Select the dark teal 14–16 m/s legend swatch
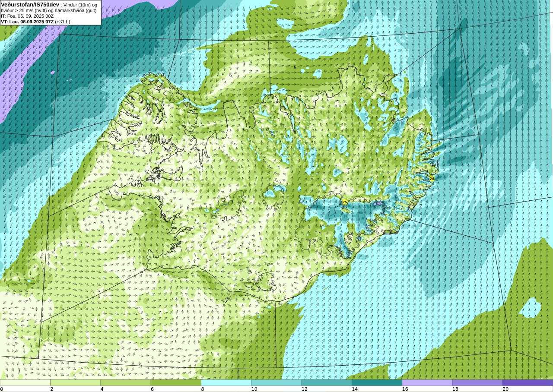Screen dimensions: 553x392 [377, 383]
